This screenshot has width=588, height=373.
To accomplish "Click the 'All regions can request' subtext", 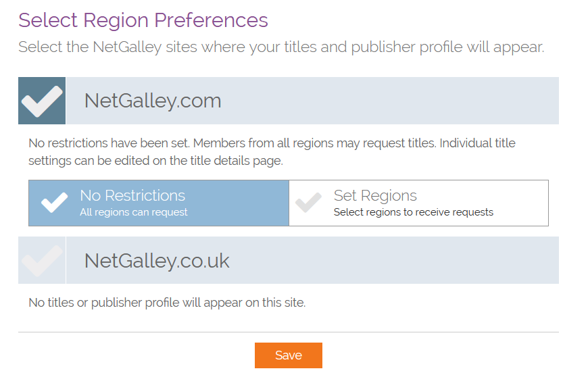I will point(134,212).
